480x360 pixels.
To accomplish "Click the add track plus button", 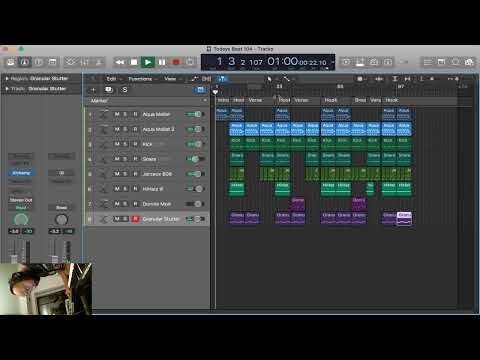I will [93, 90].
